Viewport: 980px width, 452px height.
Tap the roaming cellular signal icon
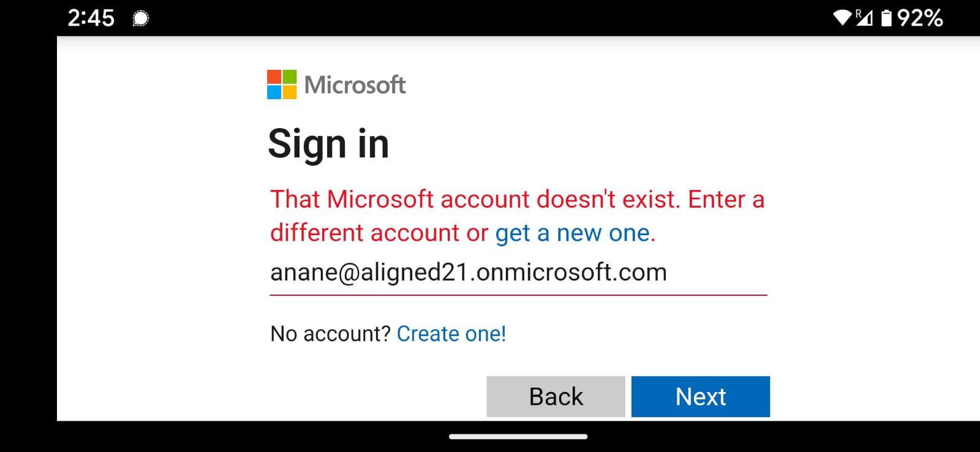point(864,18)
